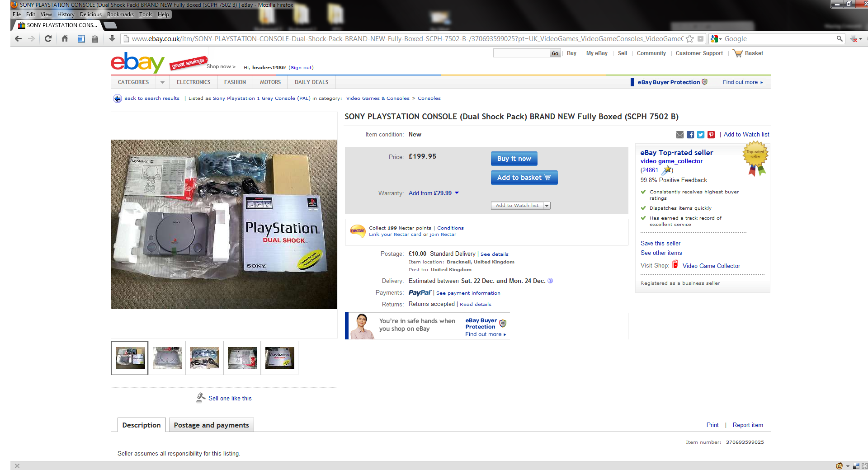Open the Nectar logo icon
The height and width of the screenshot is (470, 868).
pyautogui.click(x=358, y=231)
